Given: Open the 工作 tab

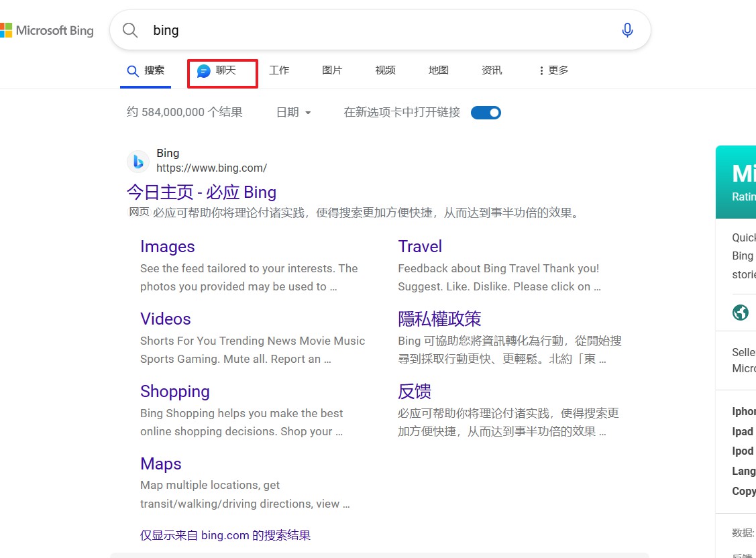Looking at the screenshot, I should [x=279, y=70].
